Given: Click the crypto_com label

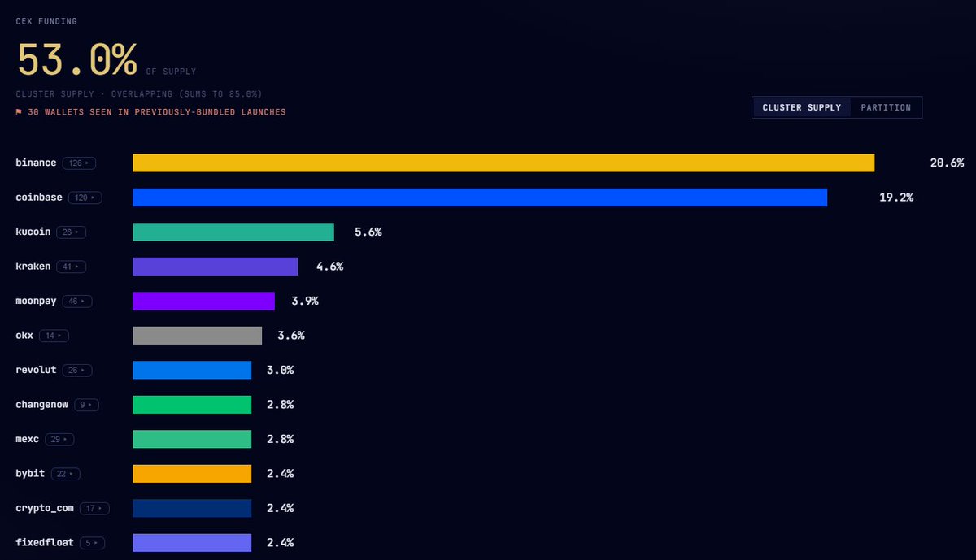Looking at the screenshot, I should [45, 508].
